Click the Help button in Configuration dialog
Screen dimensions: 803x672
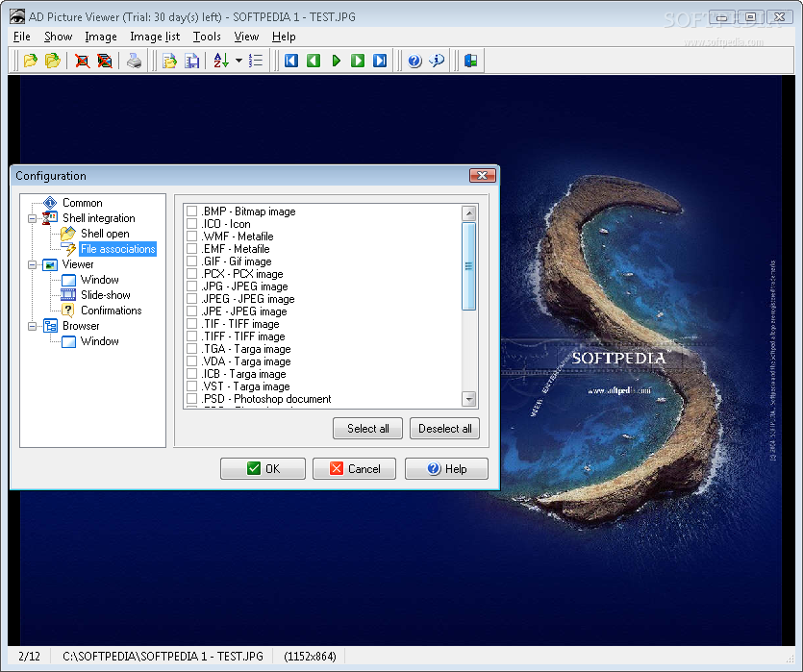[446, 469]
